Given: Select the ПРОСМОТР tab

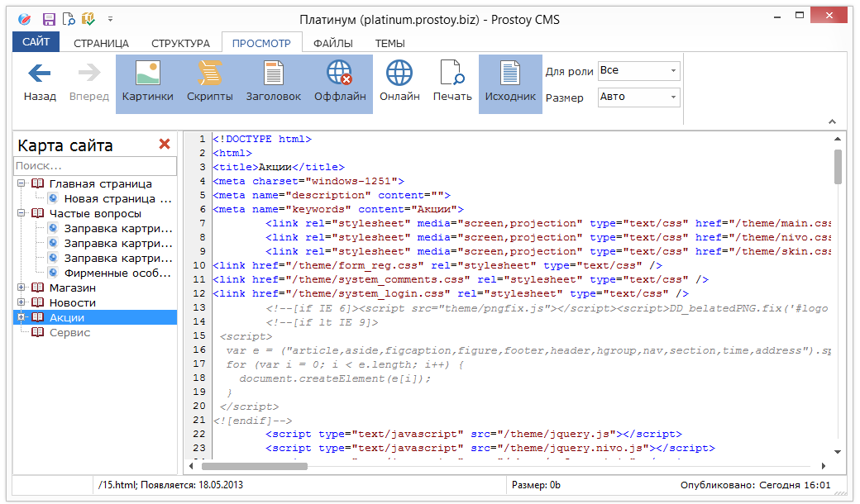Looking at the screenshot, I should (261, 43).
